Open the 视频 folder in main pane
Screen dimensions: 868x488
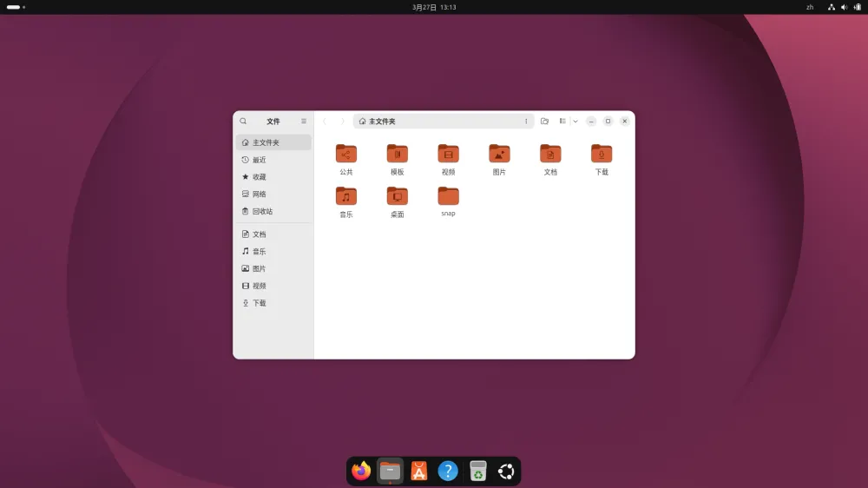(x=449, y=160)
